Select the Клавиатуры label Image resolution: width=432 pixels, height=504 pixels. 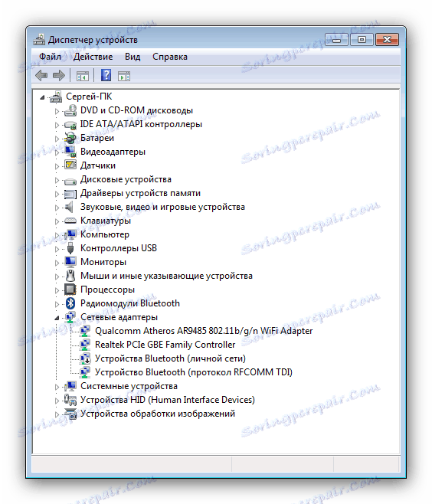tap(106, 221)
